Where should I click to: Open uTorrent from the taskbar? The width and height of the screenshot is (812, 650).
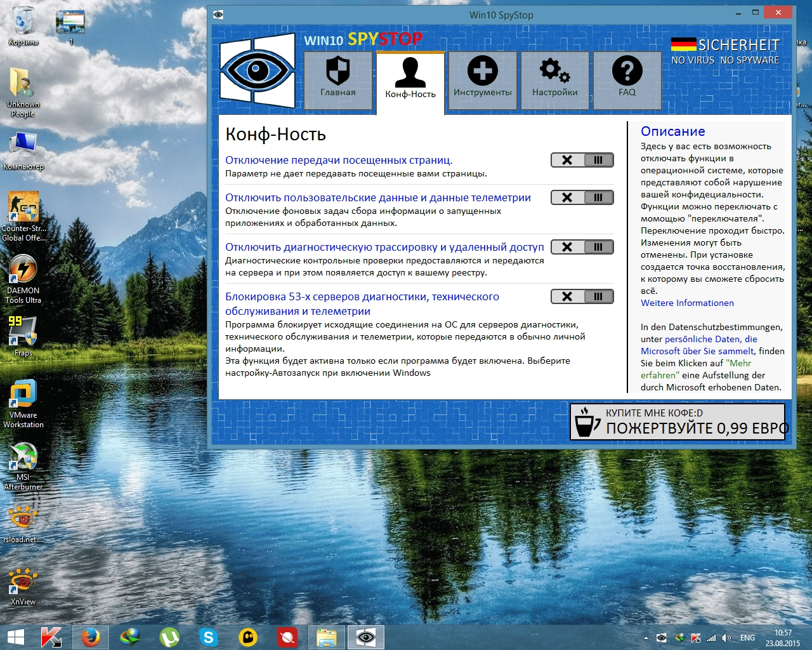pyautogui.click(x=169, y=637)
